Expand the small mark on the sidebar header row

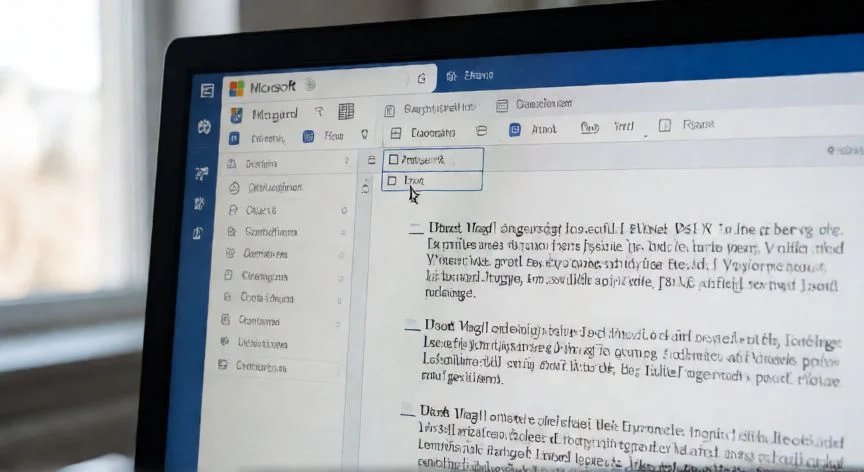[347, 161]
